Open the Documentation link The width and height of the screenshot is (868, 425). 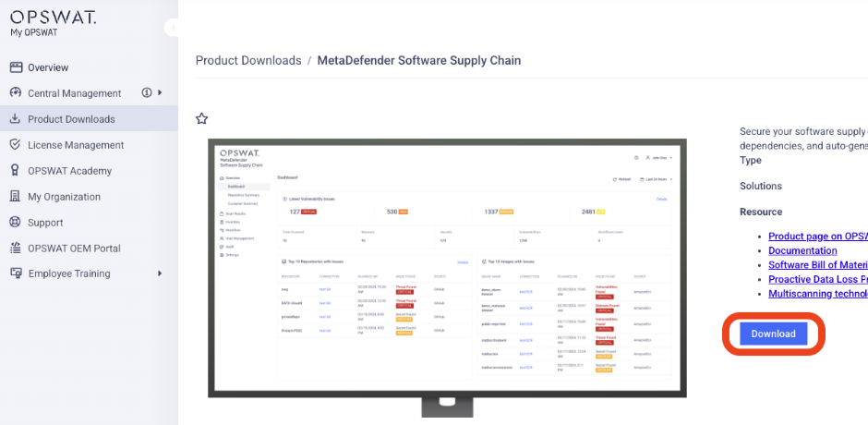[x=802, y=250]
